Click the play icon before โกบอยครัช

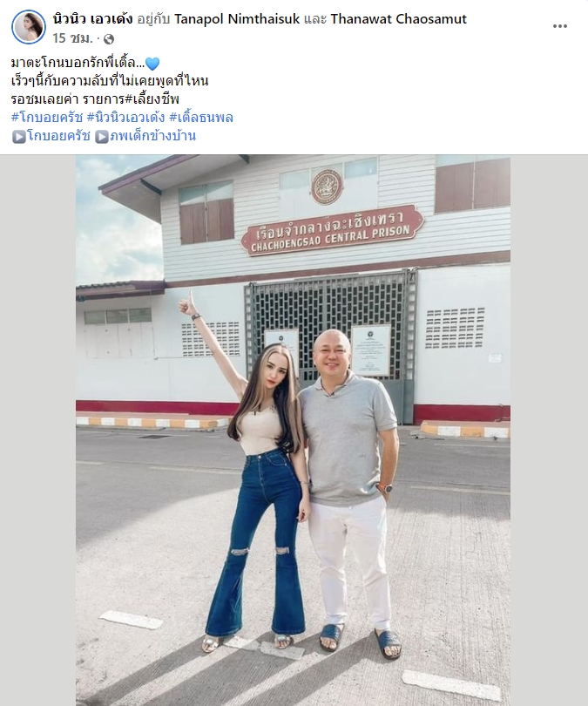tap(19, 137)
